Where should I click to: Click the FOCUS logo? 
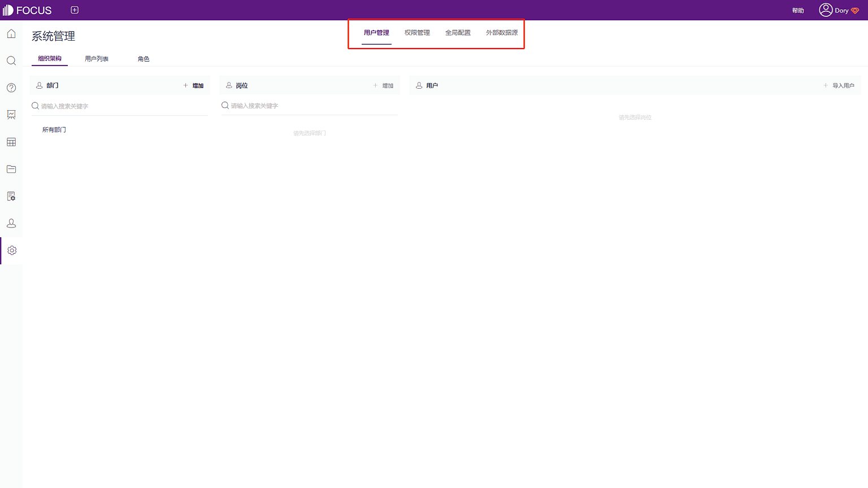pyautogui.click(x=27, y=10)
